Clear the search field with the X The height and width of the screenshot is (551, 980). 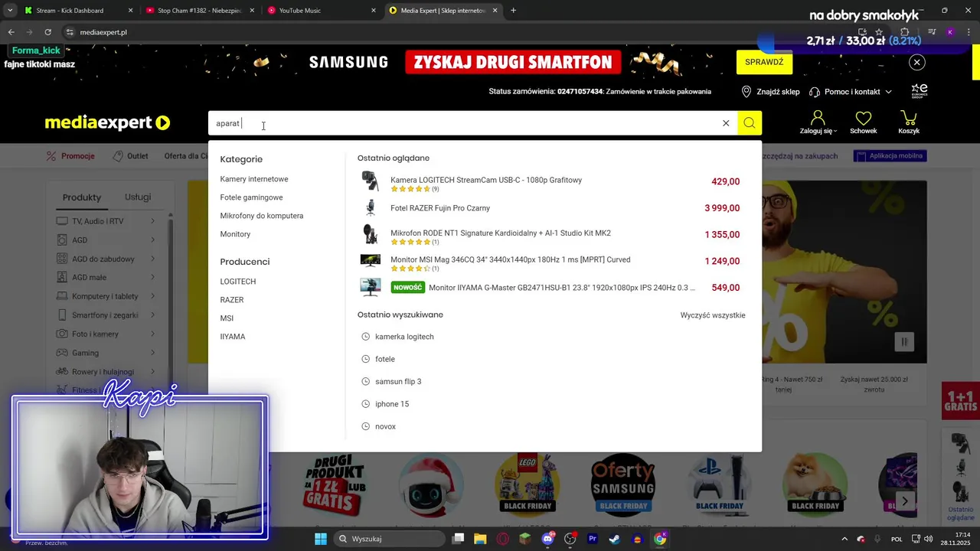pos(726,123)
